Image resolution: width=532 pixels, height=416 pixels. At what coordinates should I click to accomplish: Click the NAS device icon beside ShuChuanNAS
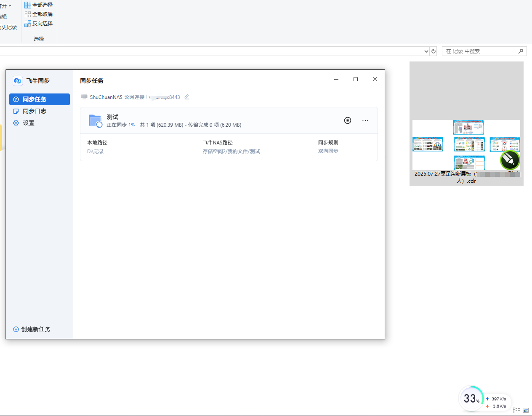click(x=84, y=97)
